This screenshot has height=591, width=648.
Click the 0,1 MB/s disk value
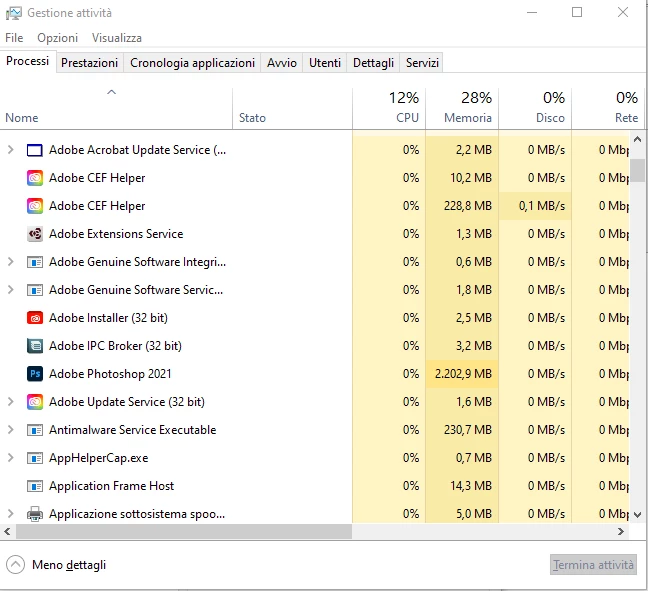point(542,206)
